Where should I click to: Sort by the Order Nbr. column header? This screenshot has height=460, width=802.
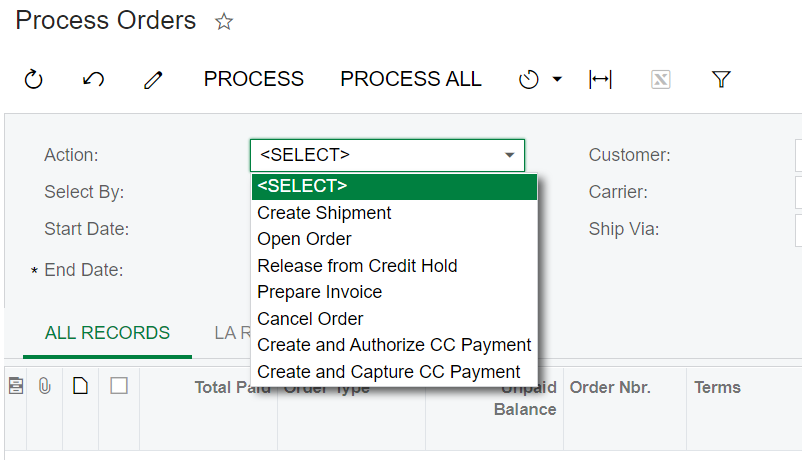[x=610, y=387]
